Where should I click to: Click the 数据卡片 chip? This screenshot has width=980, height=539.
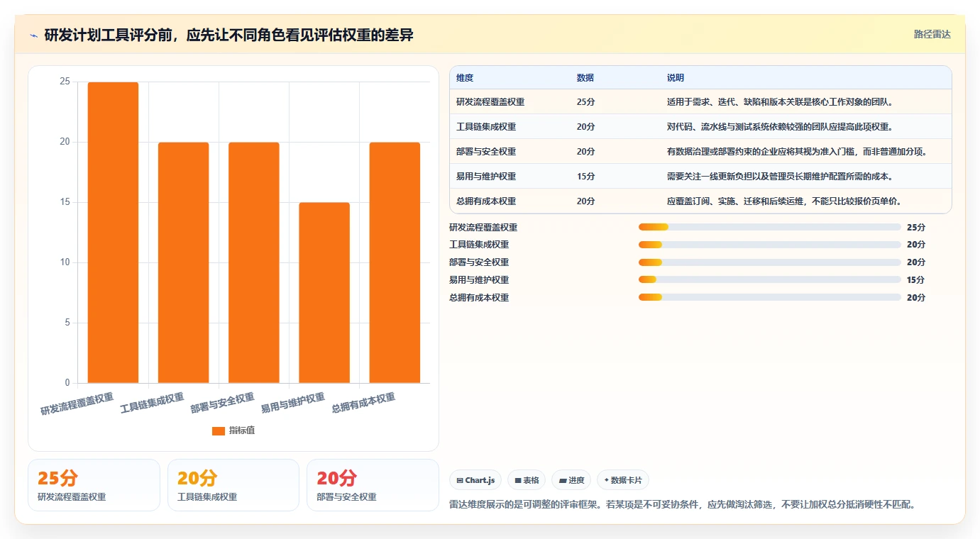pos(623,480)
